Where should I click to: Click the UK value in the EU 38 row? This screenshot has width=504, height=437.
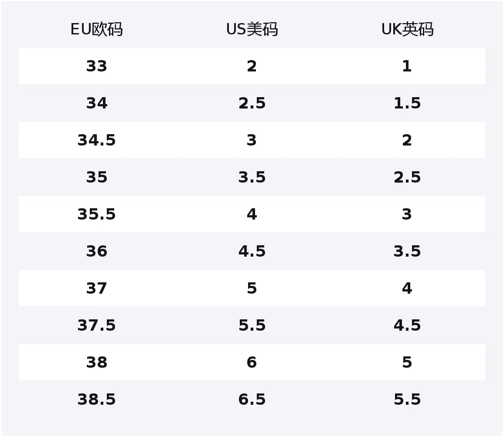(407, 362)
